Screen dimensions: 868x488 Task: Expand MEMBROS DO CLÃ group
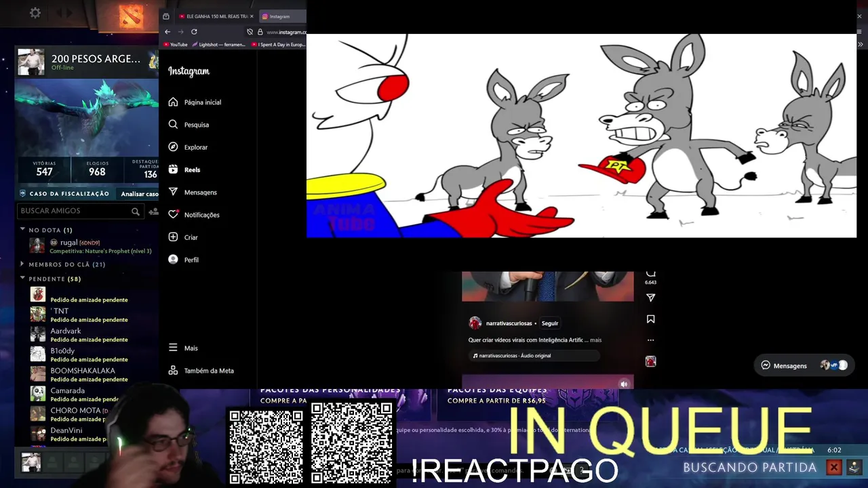(x=22, y=264)
